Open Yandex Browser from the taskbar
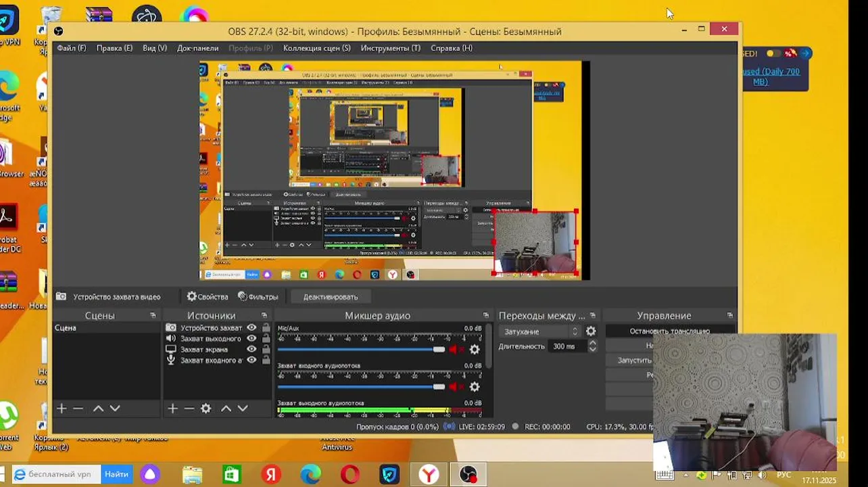The height and width of the screenshot is (487, 868). (428, 475)
